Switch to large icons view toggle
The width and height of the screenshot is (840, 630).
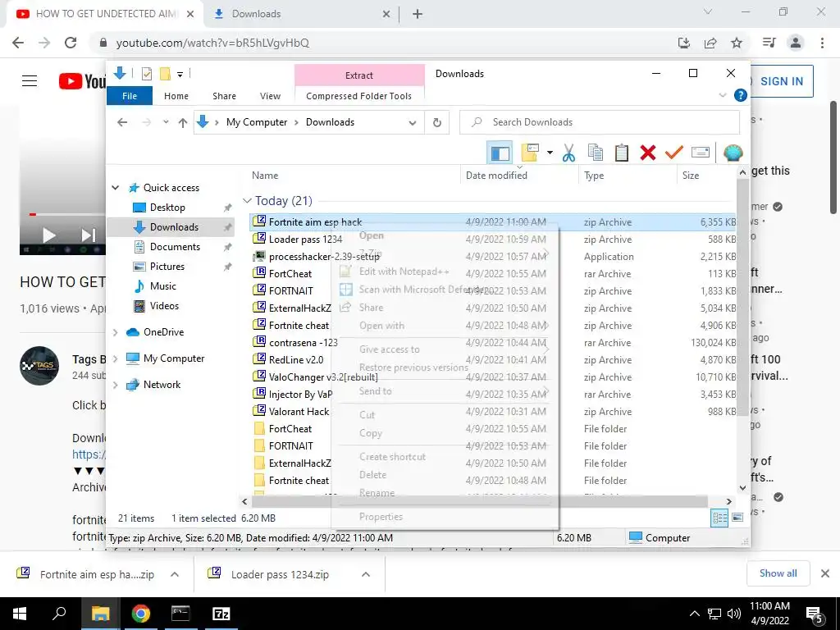737,518
